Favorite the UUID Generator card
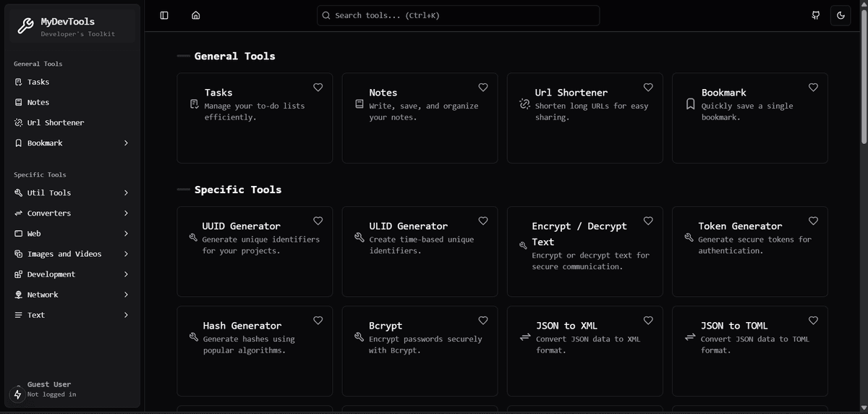868x414 pixels. pos(318,221)
